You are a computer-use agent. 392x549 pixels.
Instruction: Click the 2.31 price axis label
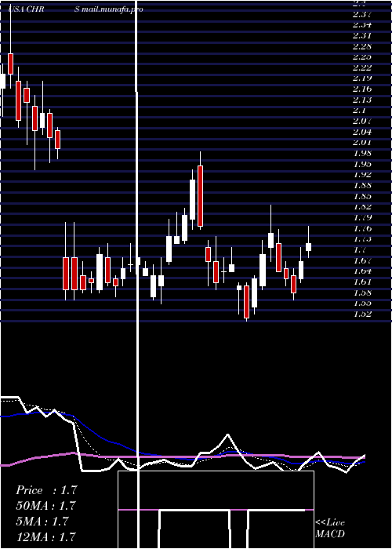pos(362,35)
